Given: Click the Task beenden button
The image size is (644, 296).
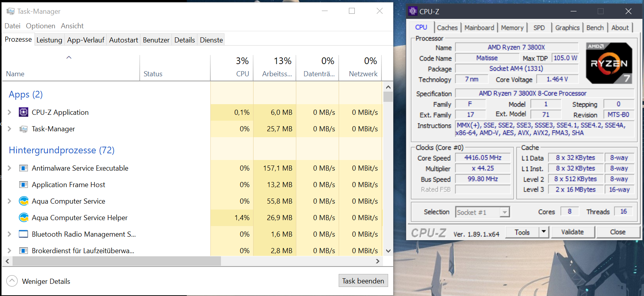Looking at the screenshot, I should point(363,281).
